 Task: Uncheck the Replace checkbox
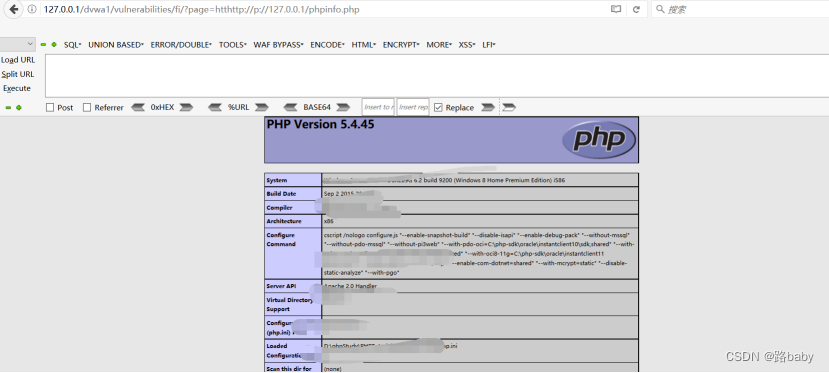tap(438, 107)
